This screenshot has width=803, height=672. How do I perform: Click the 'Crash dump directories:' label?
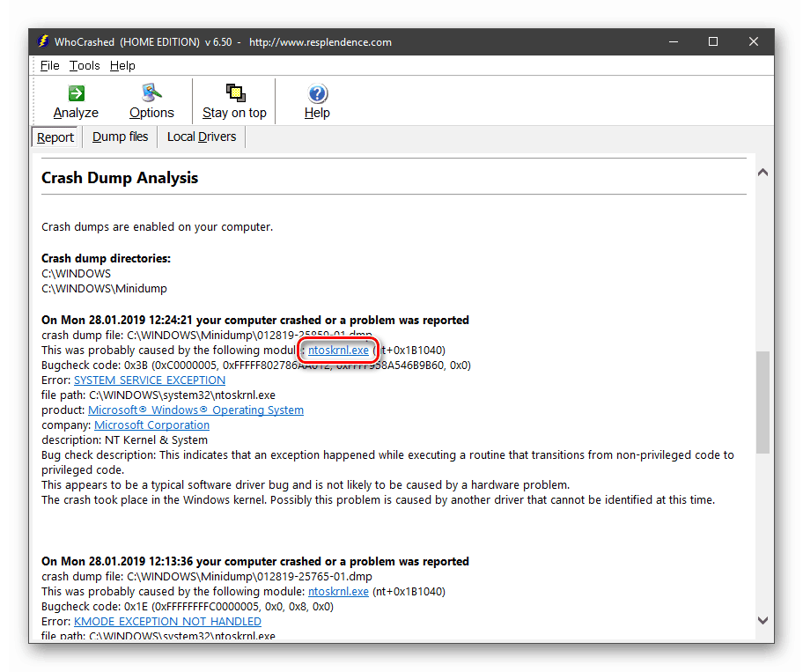click(106, 259)
